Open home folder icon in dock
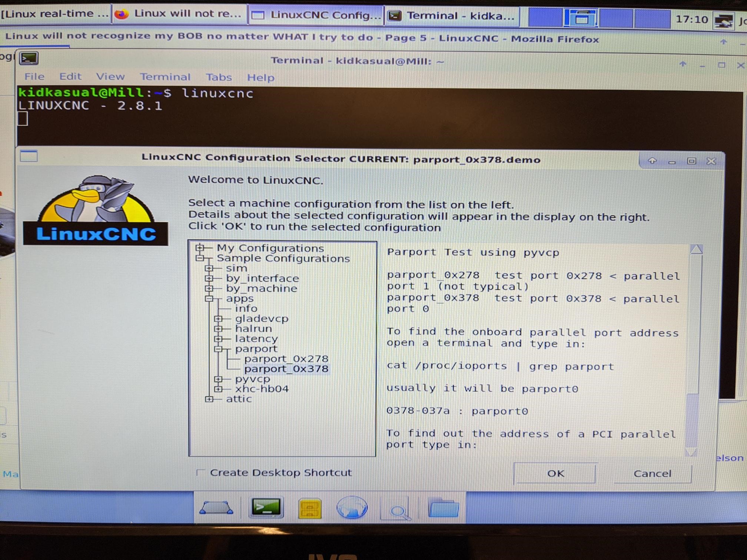Image resolution: width=747 pixels, height=560 pixels. 443,507
